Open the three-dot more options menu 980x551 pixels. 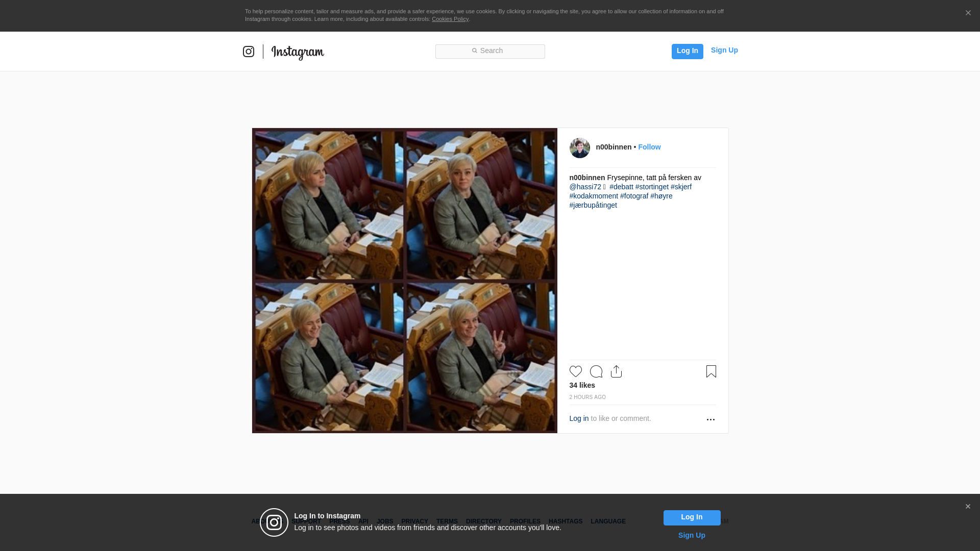(x=710, y=419)
